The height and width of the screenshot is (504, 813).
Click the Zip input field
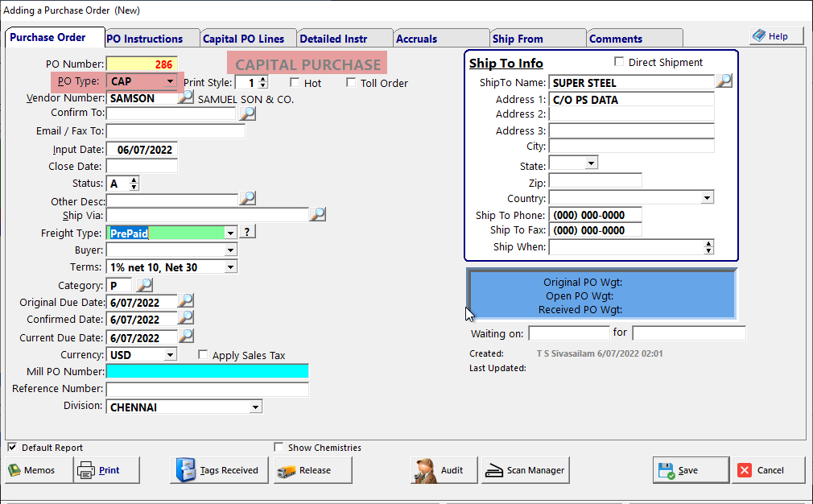pyautogui.click(x=595, y=181)
